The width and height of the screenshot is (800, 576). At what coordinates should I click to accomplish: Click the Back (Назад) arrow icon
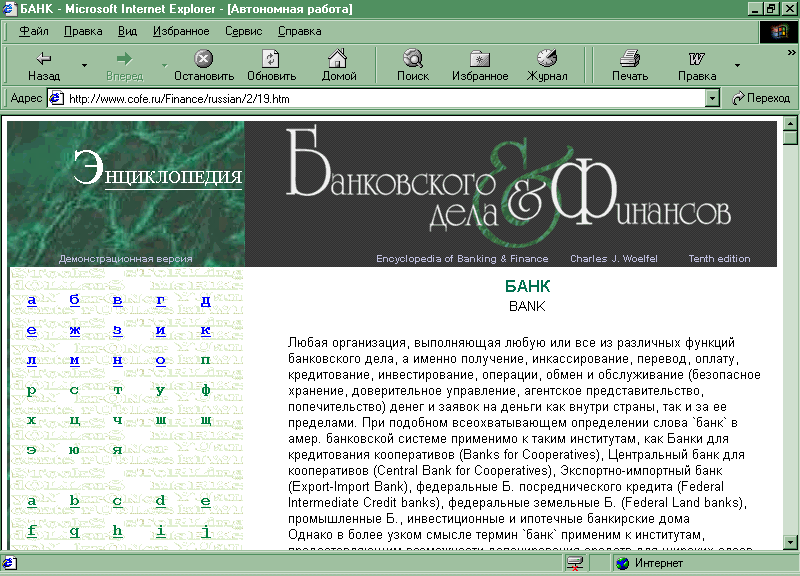tap(43, 58)
